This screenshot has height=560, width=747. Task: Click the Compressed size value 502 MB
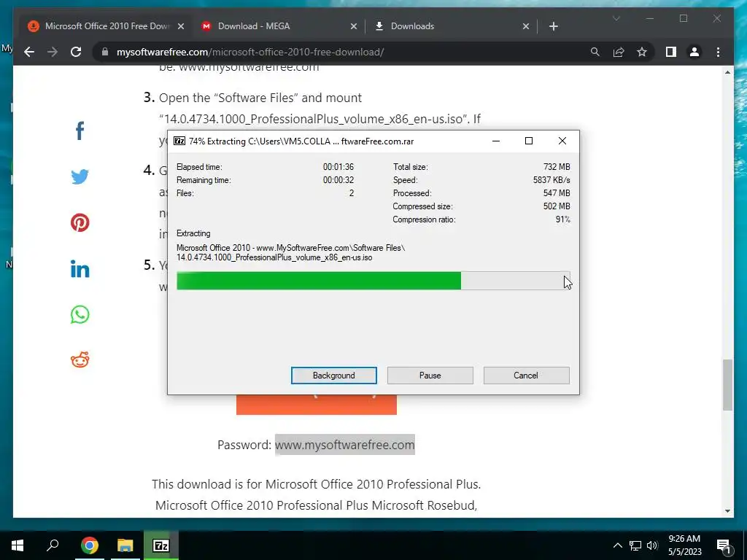(x=557, y=206)
